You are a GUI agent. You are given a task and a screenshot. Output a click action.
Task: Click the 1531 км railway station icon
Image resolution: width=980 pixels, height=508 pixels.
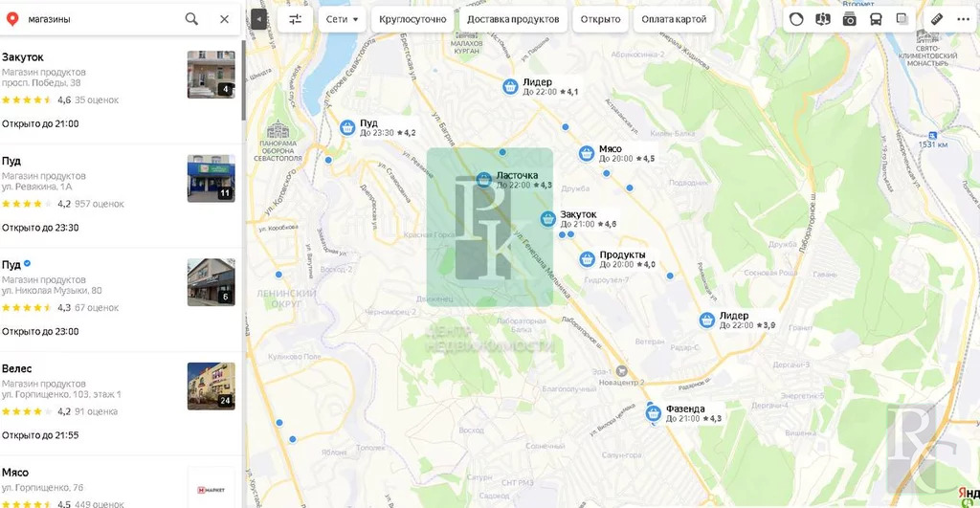[x=932, y=135]
